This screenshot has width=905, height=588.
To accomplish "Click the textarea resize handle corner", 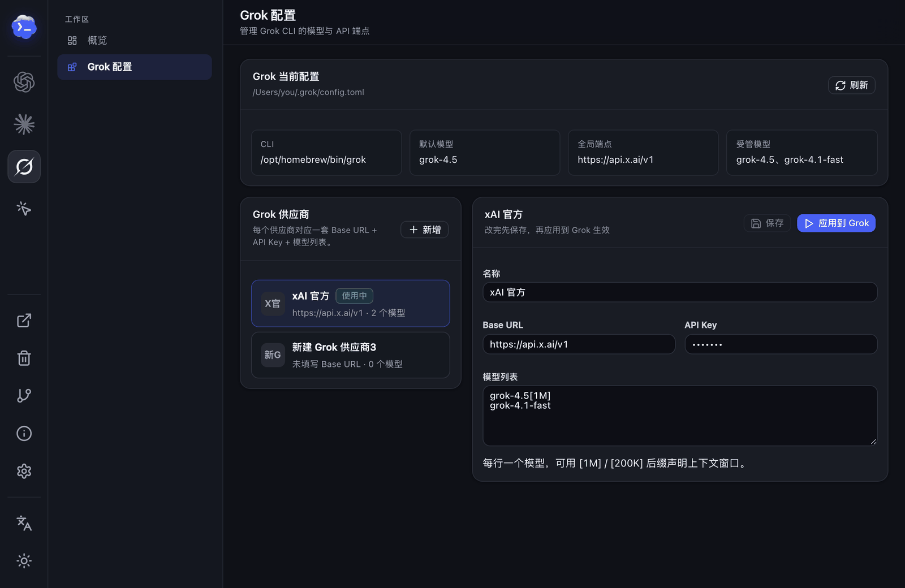I will click(x=873, y=442).
